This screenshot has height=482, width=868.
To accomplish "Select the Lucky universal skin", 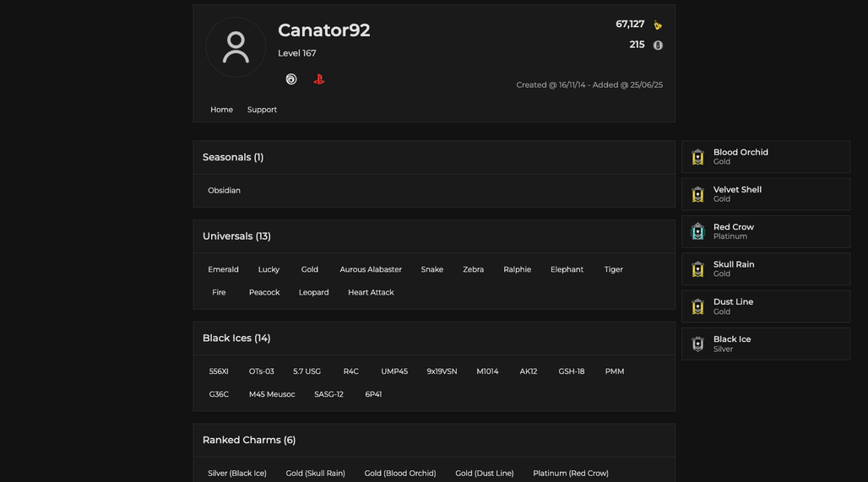I will (269, 269).
